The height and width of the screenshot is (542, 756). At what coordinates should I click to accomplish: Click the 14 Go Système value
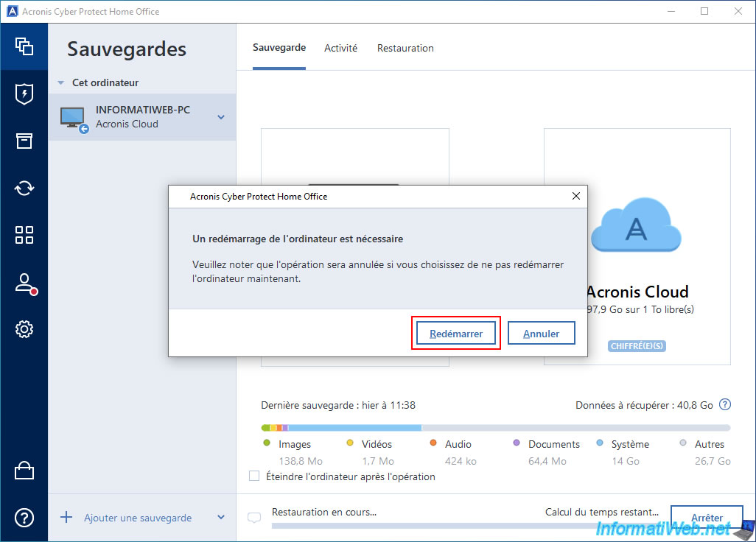[x=626, y=461]
